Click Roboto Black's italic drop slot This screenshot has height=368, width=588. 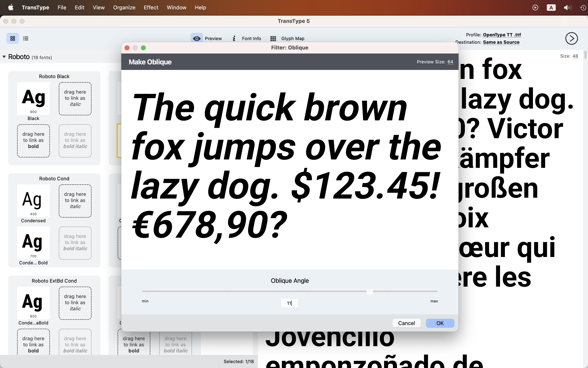coord(75,99)
